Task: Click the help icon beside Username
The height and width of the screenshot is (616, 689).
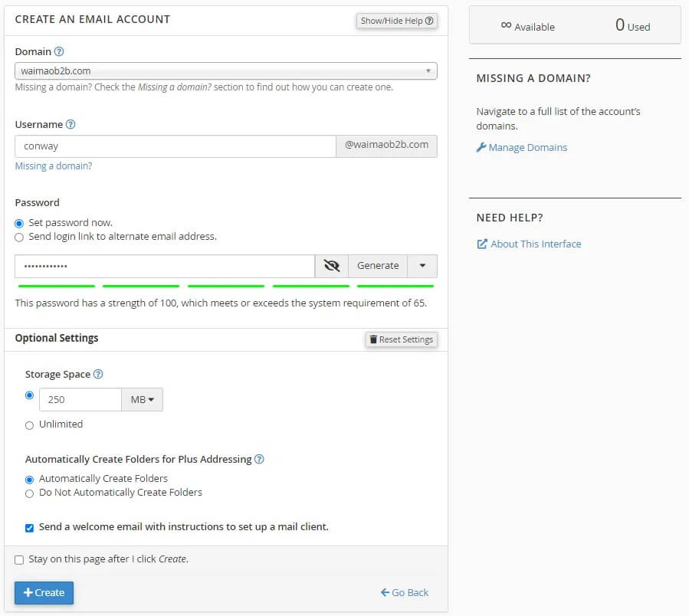Action: 71,124
